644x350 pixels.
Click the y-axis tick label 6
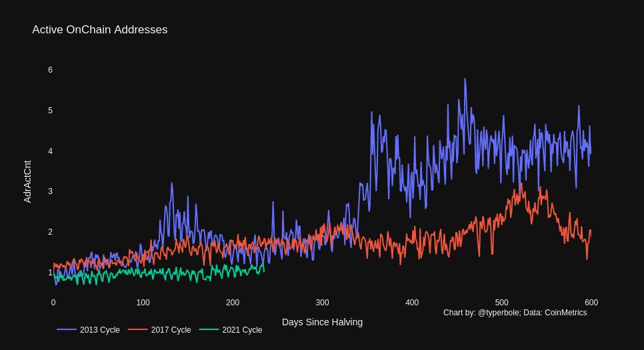tap(50, 70)
